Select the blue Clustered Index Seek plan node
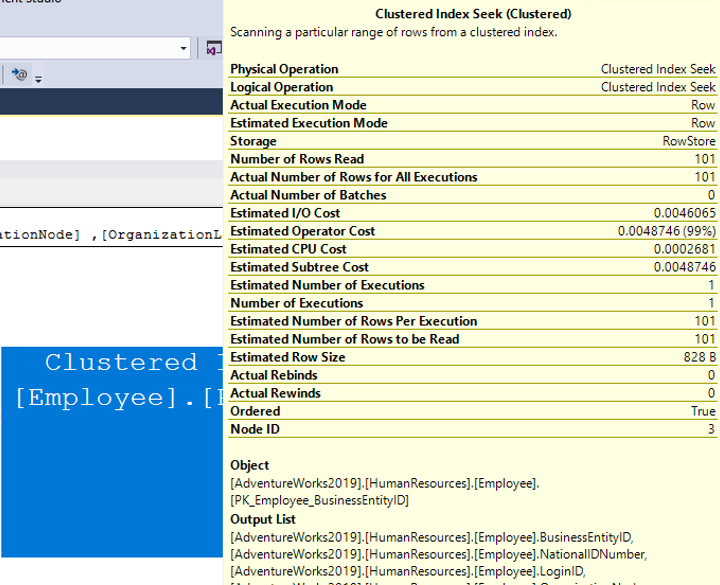The image size is (720, 585). click(112, 452)
